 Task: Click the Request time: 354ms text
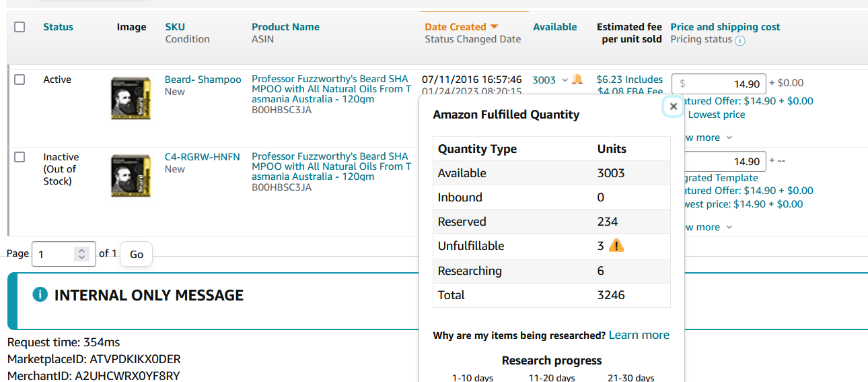pos(64,342)
